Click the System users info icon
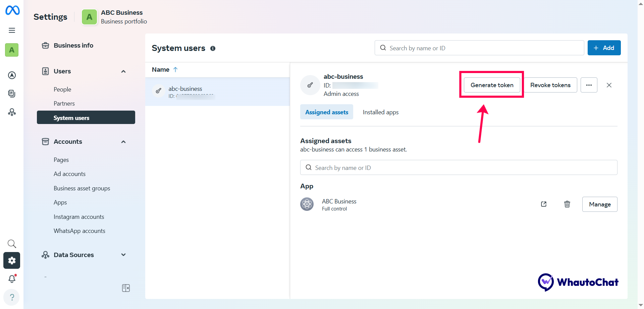 213,49
